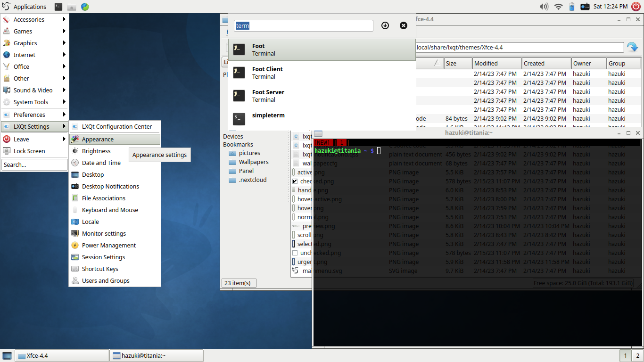The image size is (644, 362).
Task: Click the volume icon in the system tray
Action: [544, 7]
